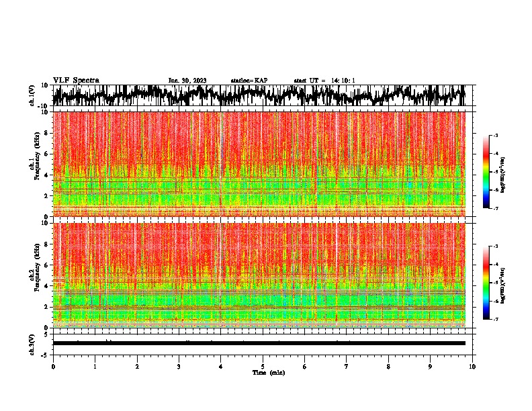Click the log(PSD) label beside ch.1 color scale

[503, 175]
